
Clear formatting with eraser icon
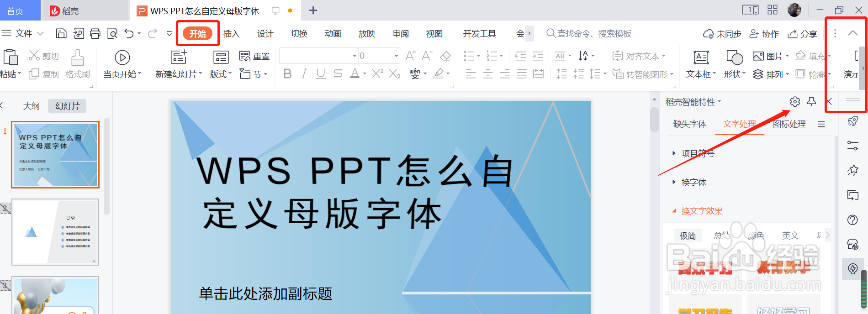click(x=445, y=56)
